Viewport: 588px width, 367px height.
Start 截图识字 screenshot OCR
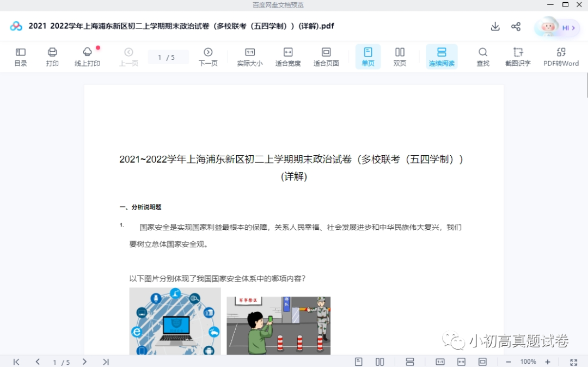click(x=518, y=57)
